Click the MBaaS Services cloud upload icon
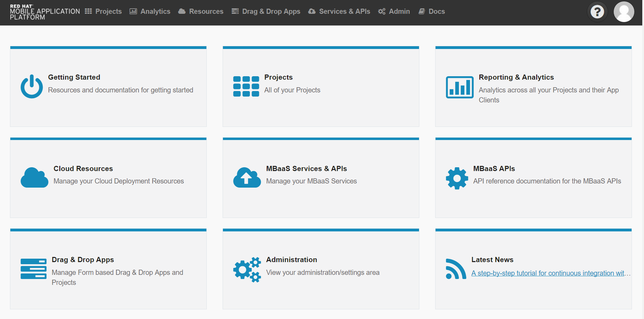 click(x=247, y=178)
